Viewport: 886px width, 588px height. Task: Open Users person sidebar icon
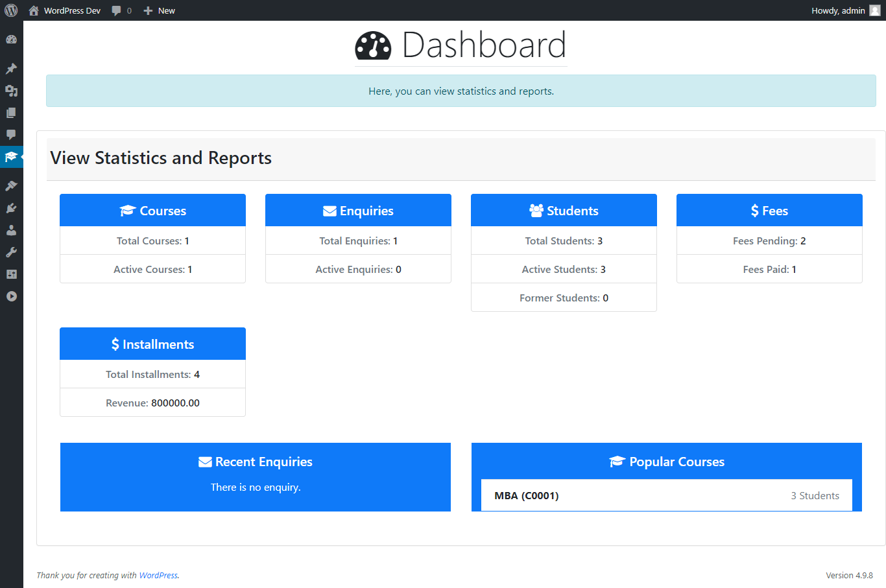(x=11, y=230)
